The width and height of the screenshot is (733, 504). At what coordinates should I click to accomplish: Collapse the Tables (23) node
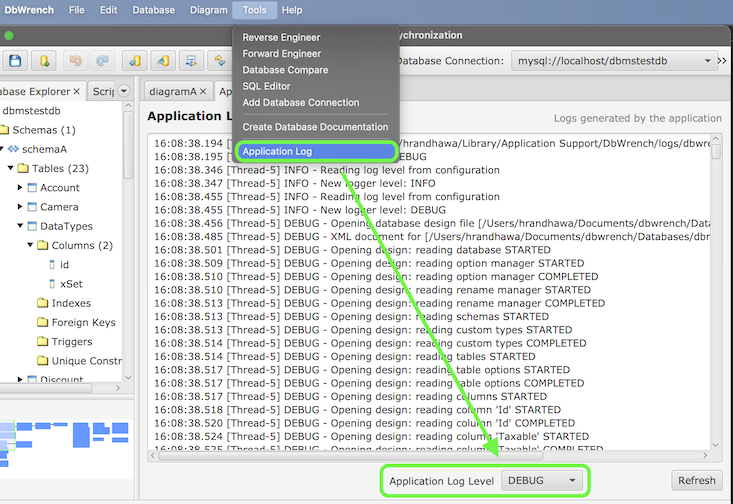point(10,167)
